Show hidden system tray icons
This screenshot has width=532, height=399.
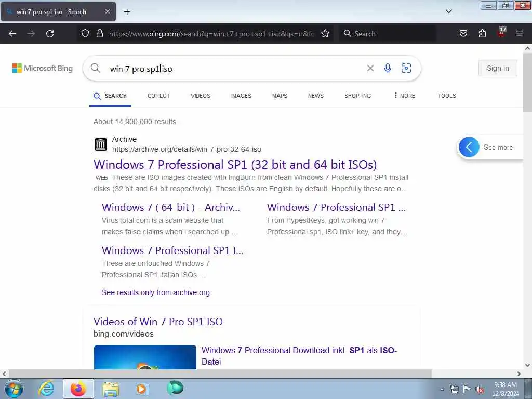click(x=442, y=390)
